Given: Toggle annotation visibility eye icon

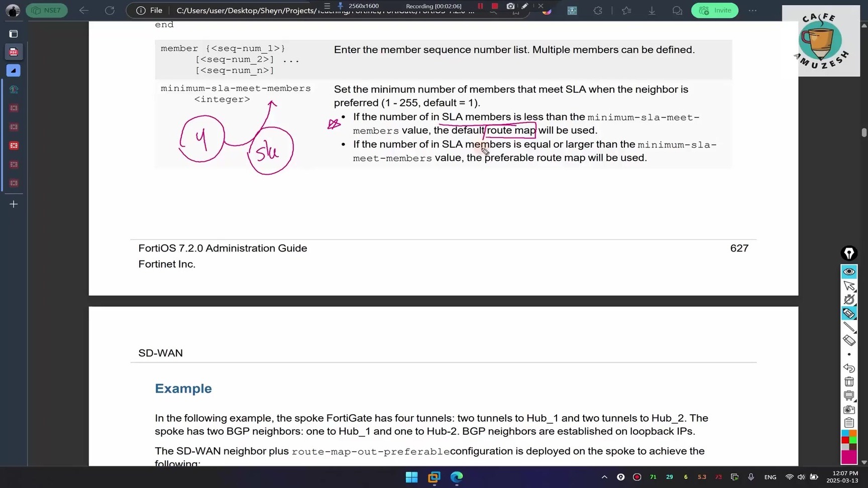Looking at the screenshot, I should (849, 272).
